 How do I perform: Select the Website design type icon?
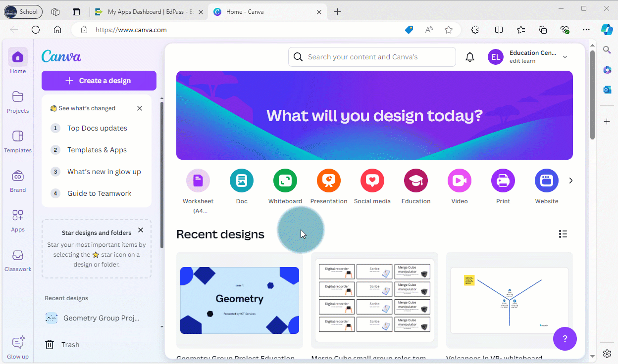click(547, 181)
